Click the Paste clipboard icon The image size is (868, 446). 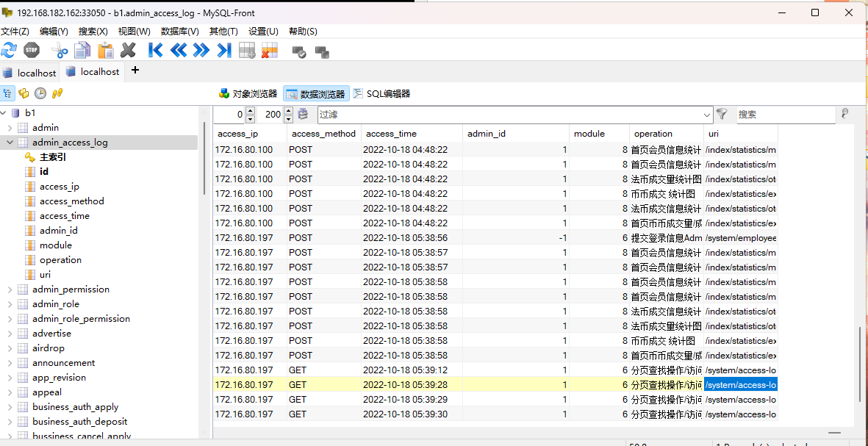pyautogui.click(x=107, y=50)
